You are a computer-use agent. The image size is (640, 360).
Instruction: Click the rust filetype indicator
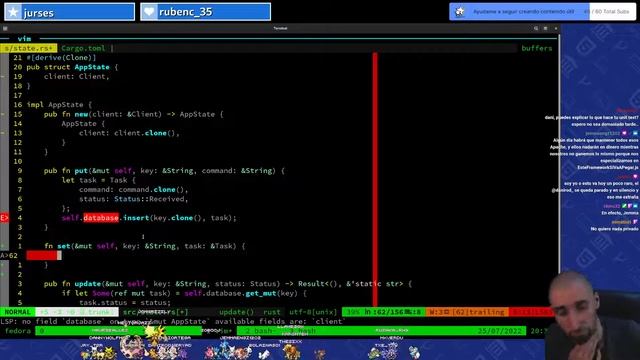(x=271, y=312)
